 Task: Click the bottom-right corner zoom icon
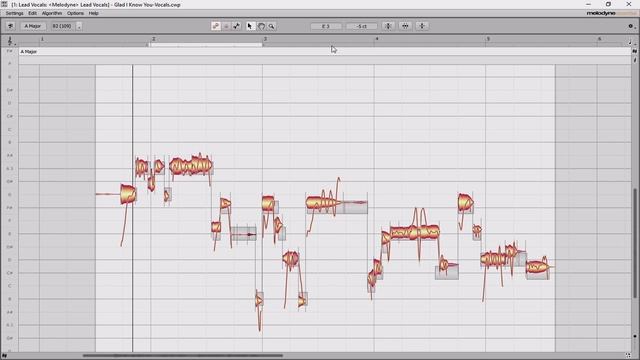pyautogui.click(x=629, y=356)
